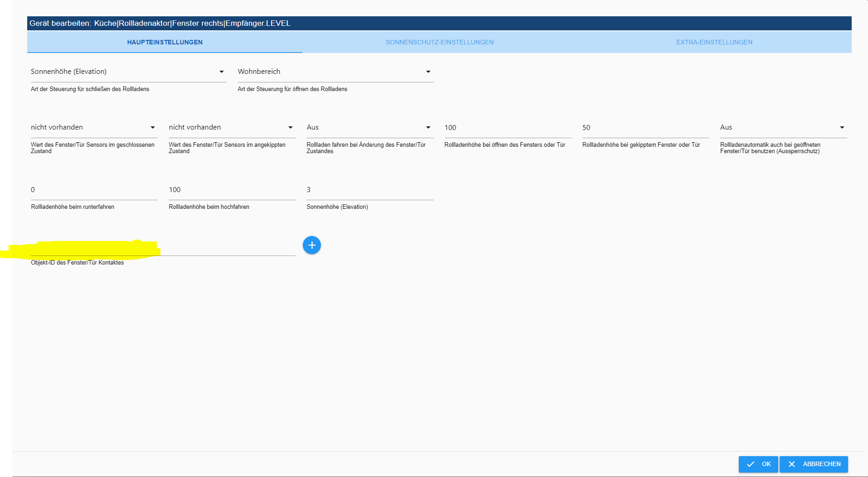Click the label 'Art der Steuerung für öffnen des Rollladens'
Screen dimensions: 868x477
[x=292, y=89]
